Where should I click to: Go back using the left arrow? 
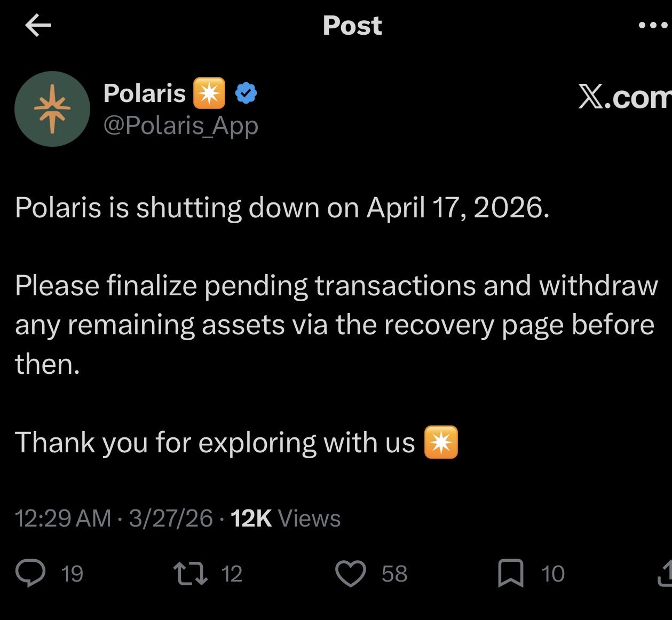coord(38,26)
